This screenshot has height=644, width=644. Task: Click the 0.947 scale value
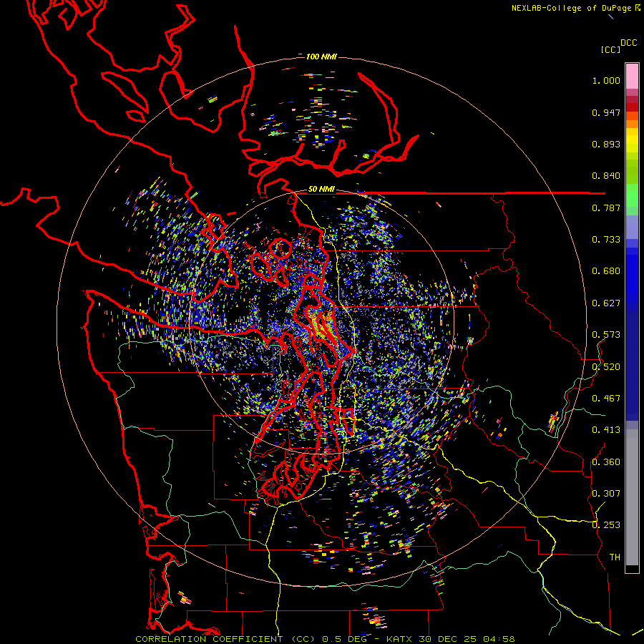(606, 112)
